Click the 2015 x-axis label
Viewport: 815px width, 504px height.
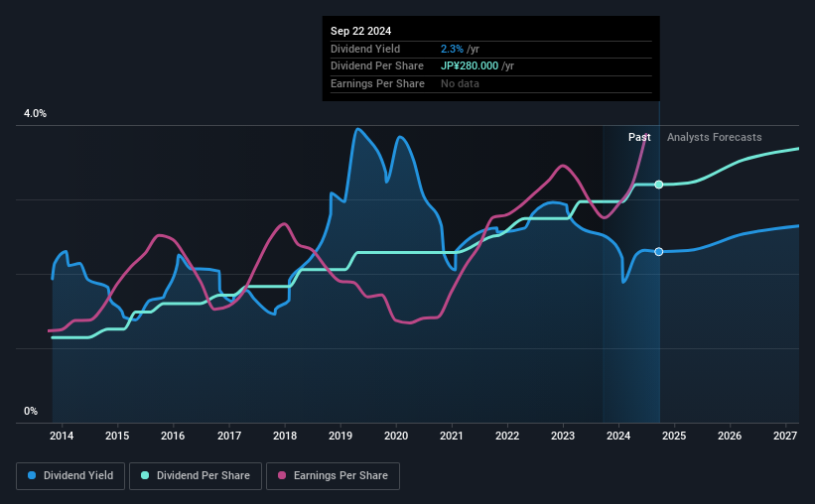coord(117,436)
